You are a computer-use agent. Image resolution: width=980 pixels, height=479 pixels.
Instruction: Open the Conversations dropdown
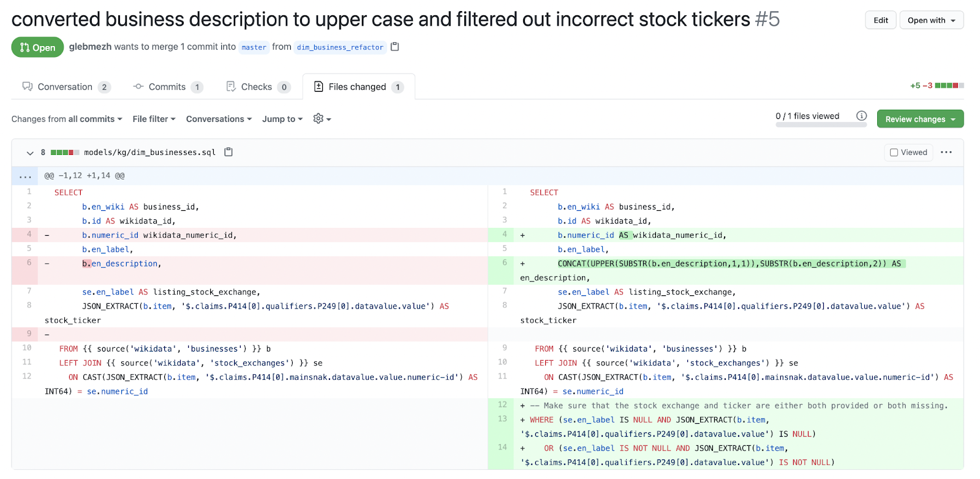click(219, 119)
